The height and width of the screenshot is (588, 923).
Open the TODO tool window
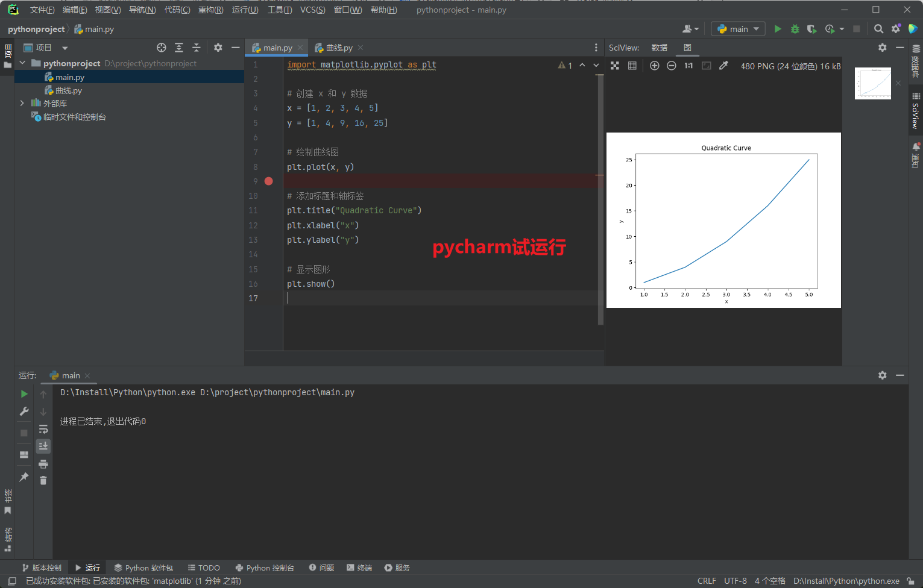204,568
